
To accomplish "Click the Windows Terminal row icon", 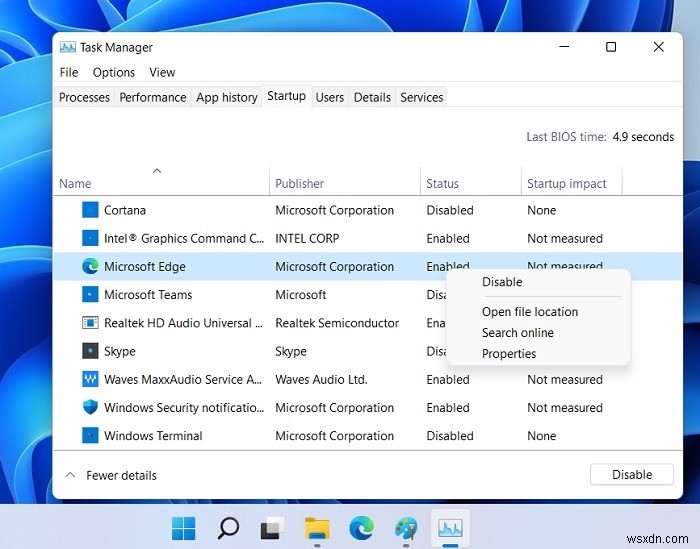I will click(90, 435).
